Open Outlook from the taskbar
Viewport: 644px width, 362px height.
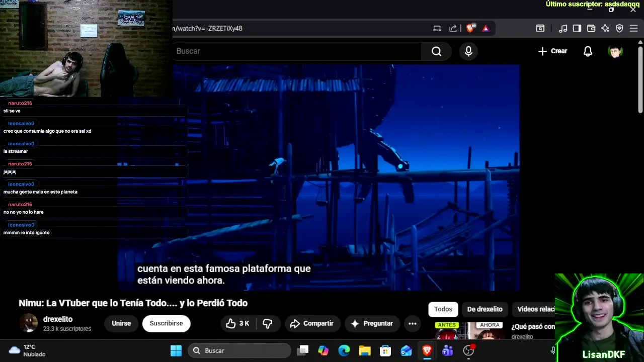click(x=406, y=351)
